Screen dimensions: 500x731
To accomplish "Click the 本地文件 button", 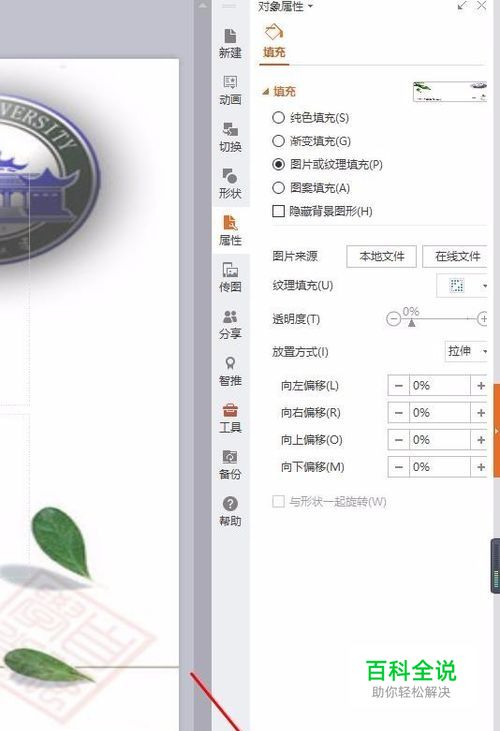I will [381, 256].
